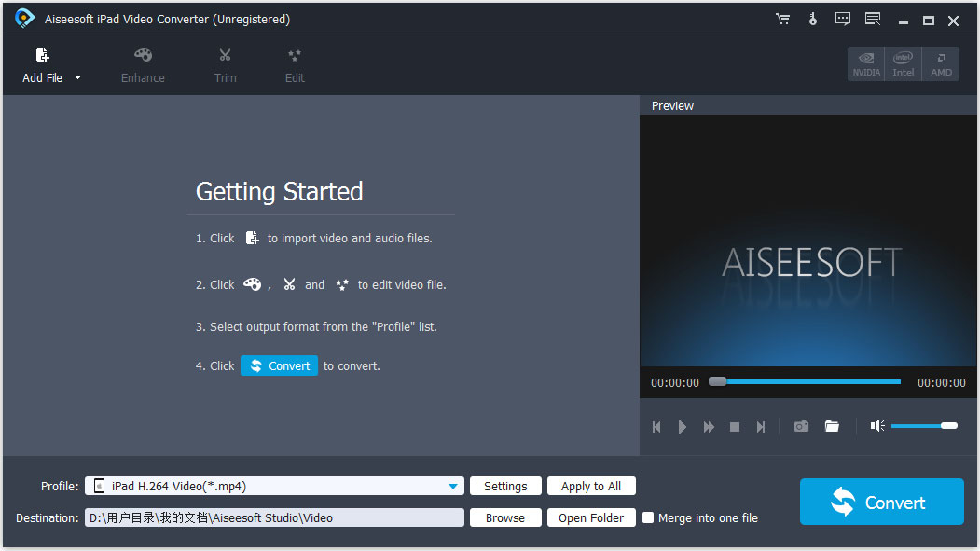Fast forward the preview video
The image size is (980, 551).
click(708, 427)
